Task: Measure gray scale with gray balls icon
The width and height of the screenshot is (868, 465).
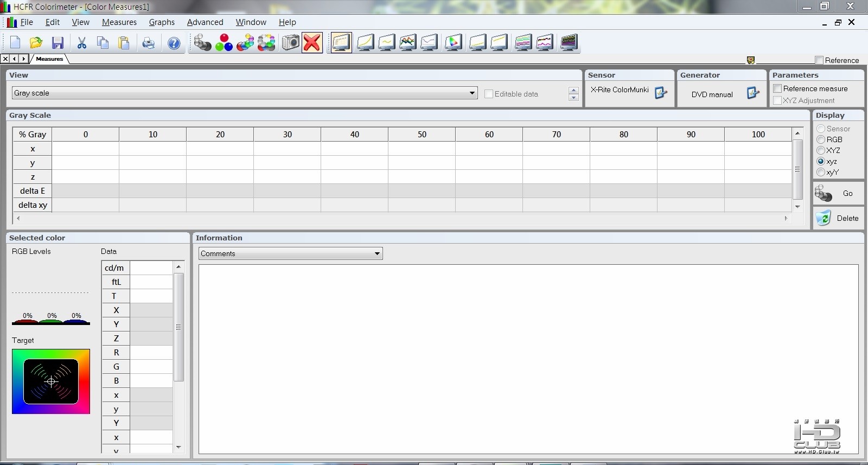Action: click(202, 43)
